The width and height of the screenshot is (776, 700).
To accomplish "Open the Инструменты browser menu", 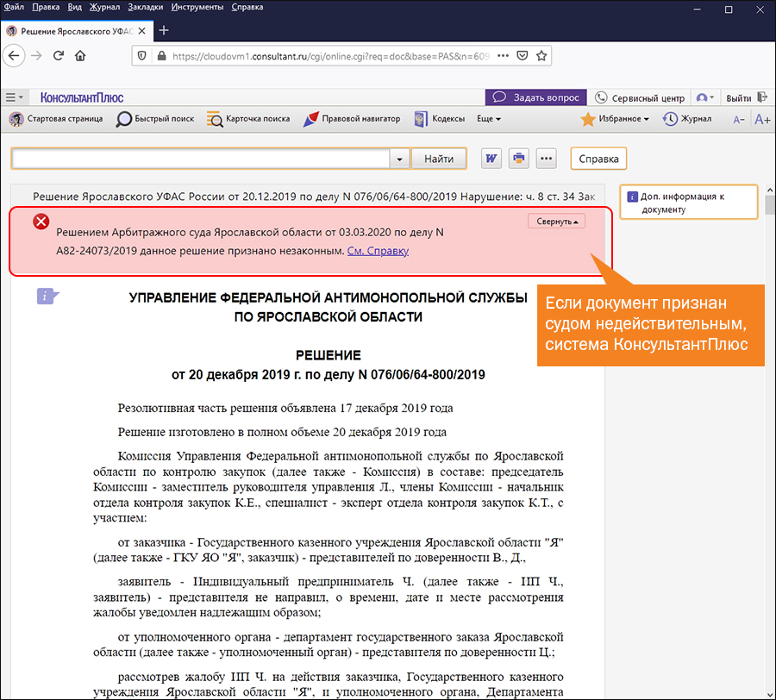I will [197, 7].
